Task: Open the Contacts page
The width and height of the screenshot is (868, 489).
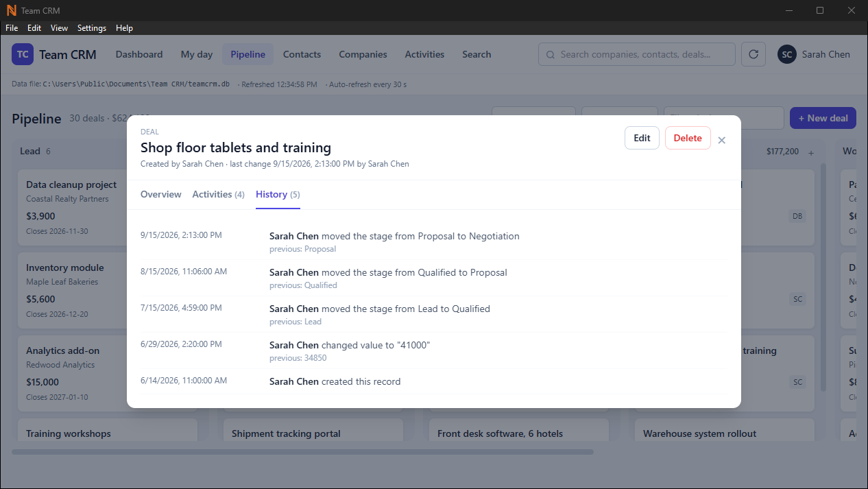Action: (x=302, y=54)
